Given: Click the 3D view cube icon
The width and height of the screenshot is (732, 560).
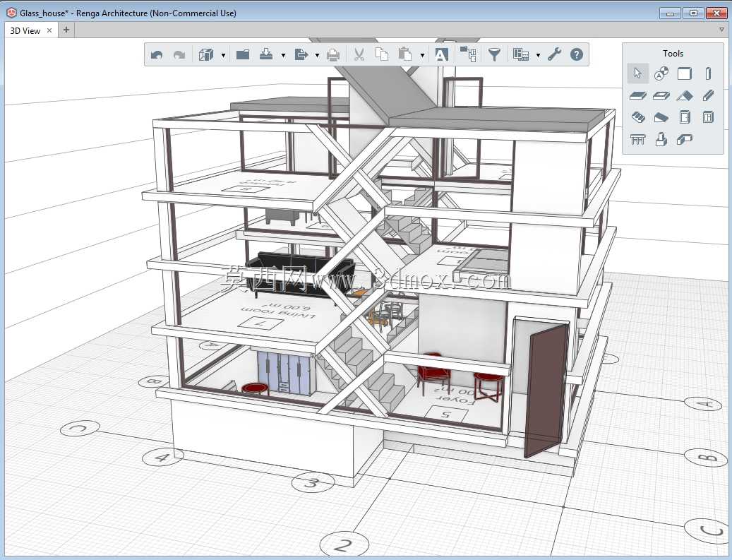Looking at the screenshot, I should tap(206, 54).
